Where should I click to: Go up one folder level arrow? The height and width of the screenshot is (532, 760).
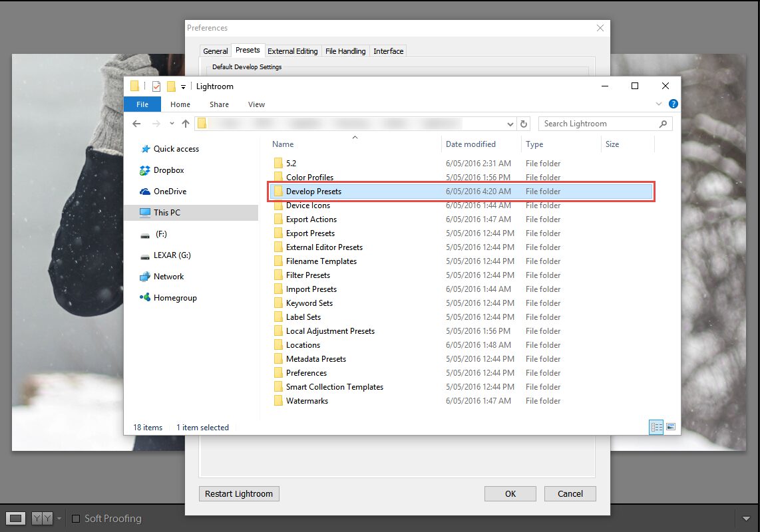pyautogui.click(x=186, y=124)
